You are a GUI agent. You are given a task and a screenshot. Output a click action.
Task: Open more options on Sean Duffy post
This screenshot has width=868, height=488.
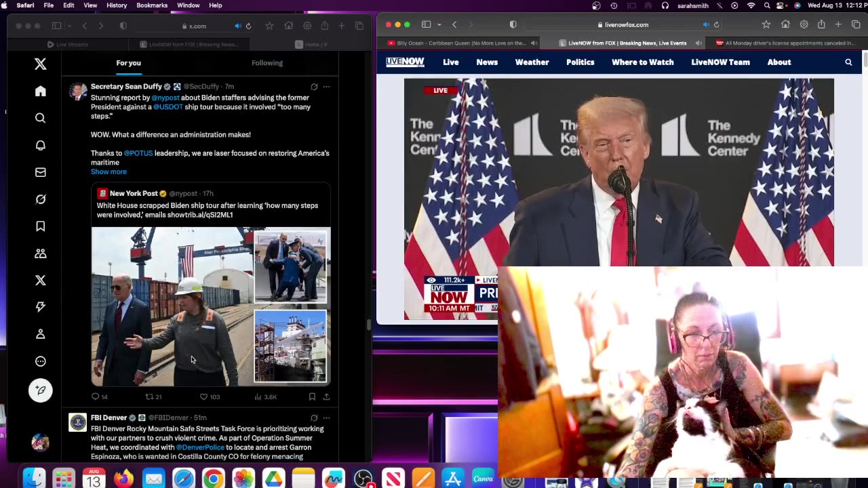[x=326, y=87]
